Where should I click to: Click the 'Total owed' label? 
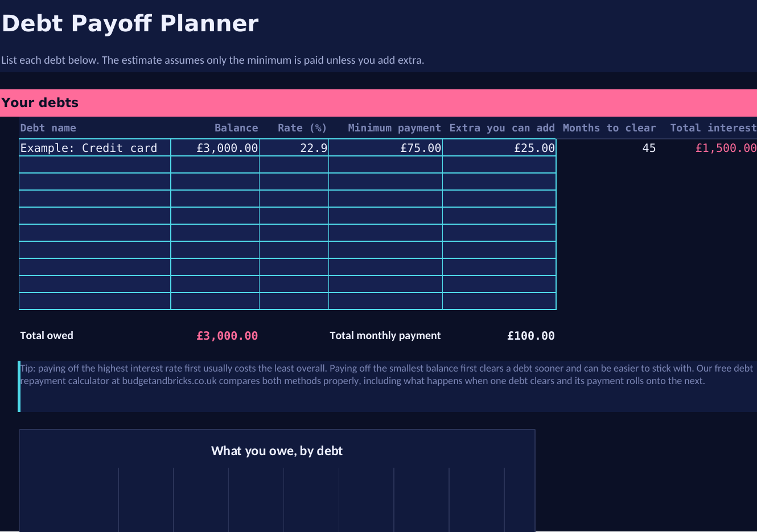(47, 336)
